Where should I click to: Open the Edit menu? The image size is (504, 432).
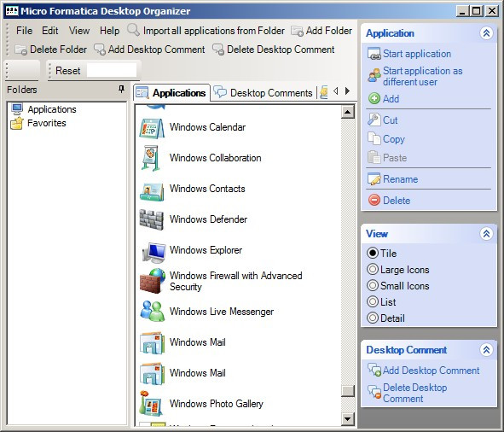coord(49,31)
